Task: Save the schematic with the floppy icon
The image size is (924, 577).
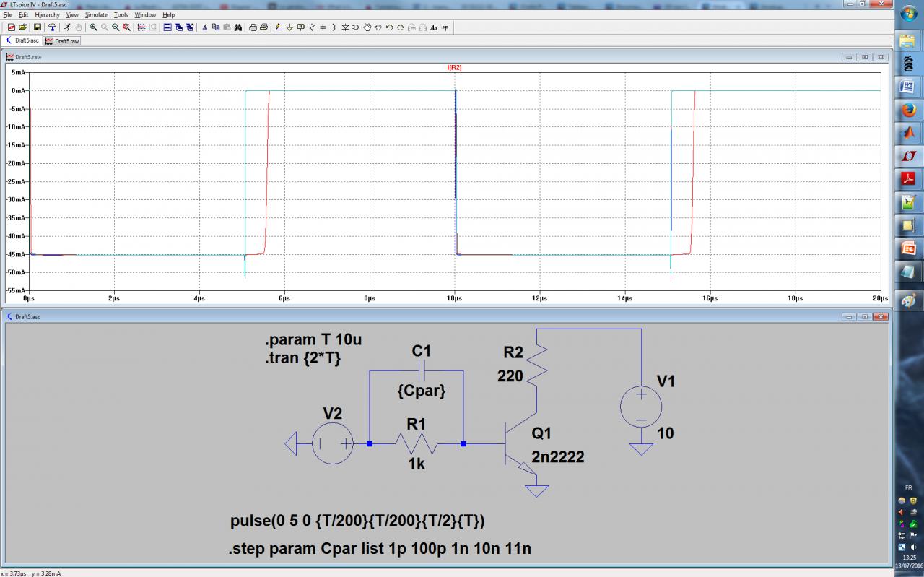Action: point(38,27)
